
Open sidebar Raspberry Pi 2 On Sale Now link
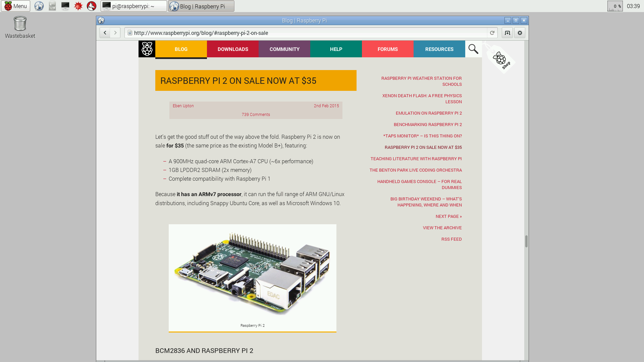click(x=423, y=147)
